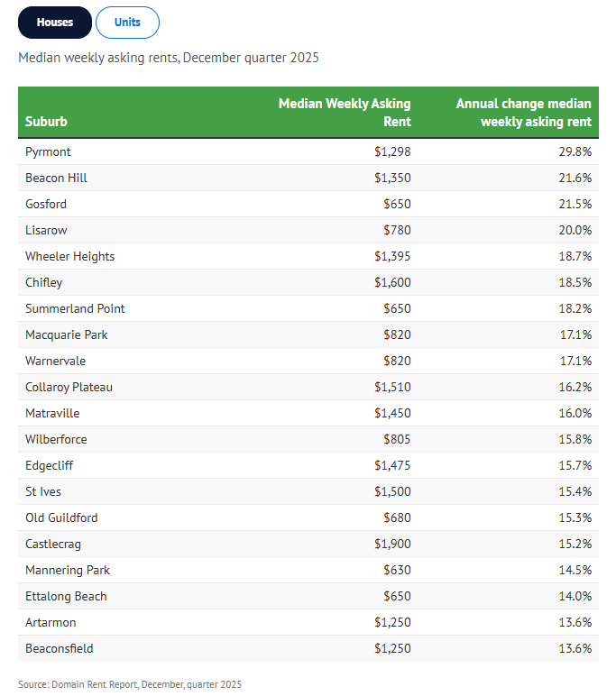Click the Median Weekly Asking Rent header

click(345, 113)
